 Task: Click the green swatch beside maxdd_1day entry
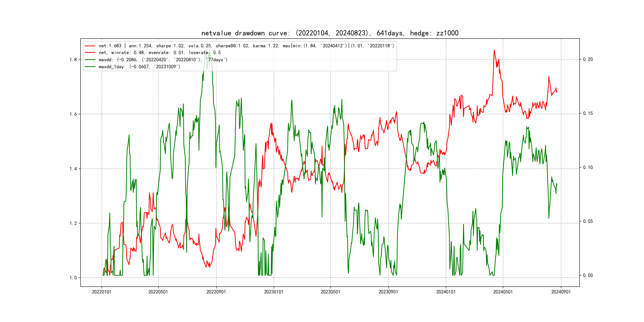(x=90, y=67)
